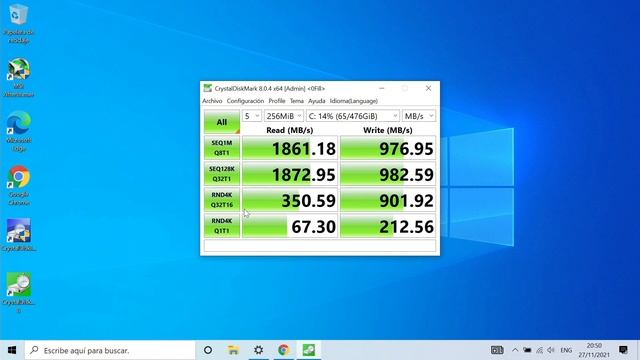Open the network tray icon

[540, 350]
